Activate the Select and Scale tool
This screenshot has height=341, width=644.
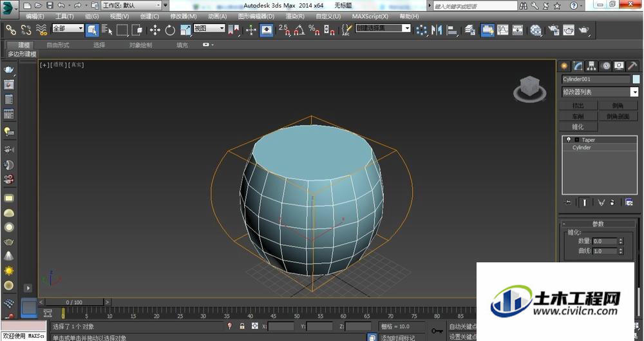[x=185, y=30]
